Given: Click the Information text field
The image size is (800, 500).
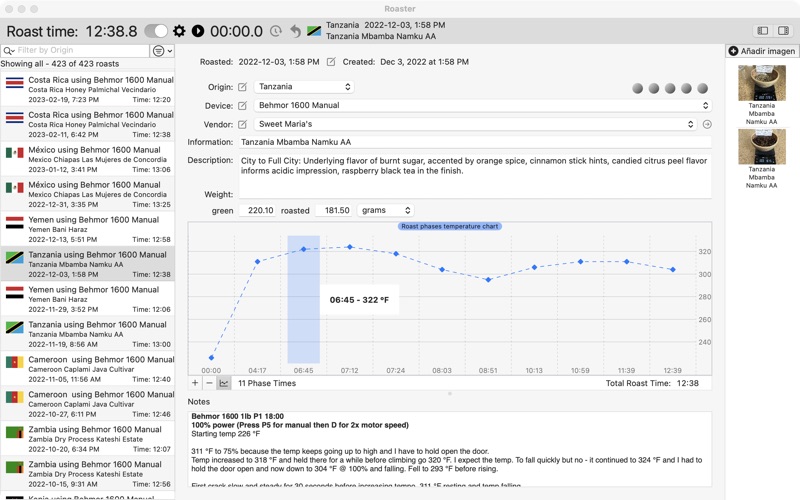Looking at the screenshot, I should coord(475,142).
